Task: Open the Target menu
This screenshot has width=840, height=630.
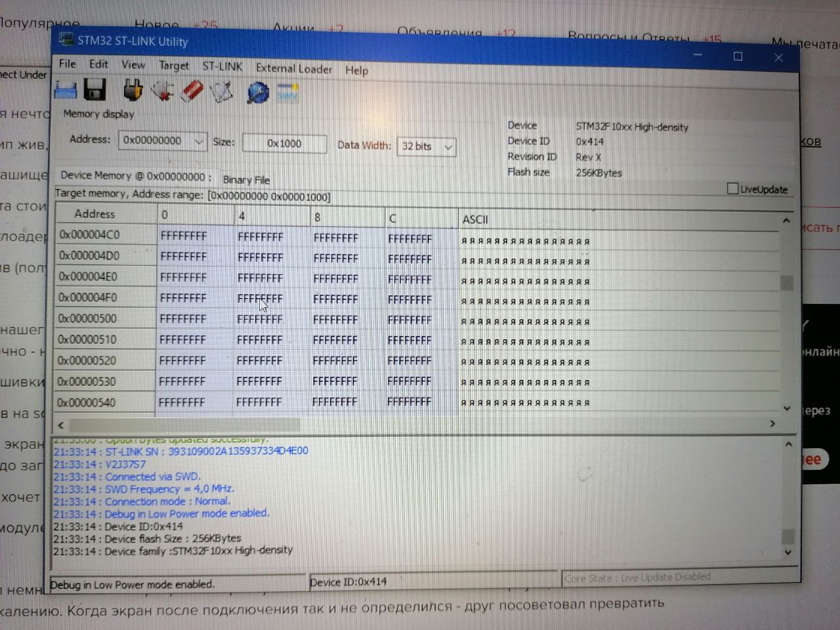Action: coord(174,66)
